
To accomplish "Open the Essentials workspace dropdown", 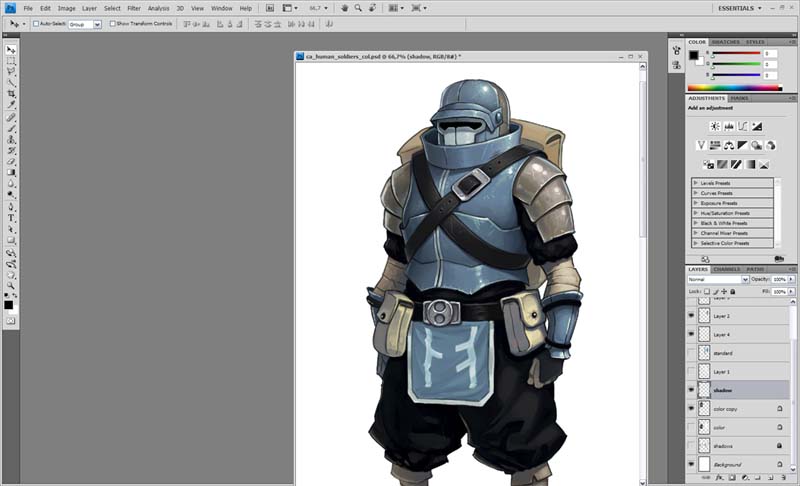I will tap(739, 8).
